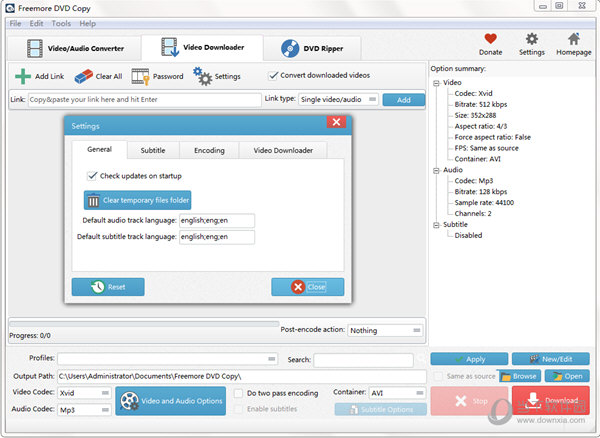Select Size: 352x288 tree row

(x=475, y=115)
